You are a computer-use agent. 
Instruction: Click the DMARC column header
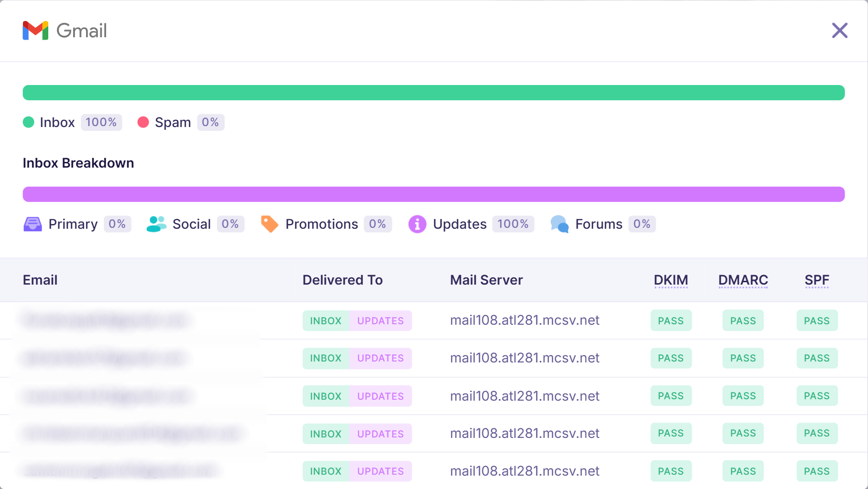tap(743, 280)
